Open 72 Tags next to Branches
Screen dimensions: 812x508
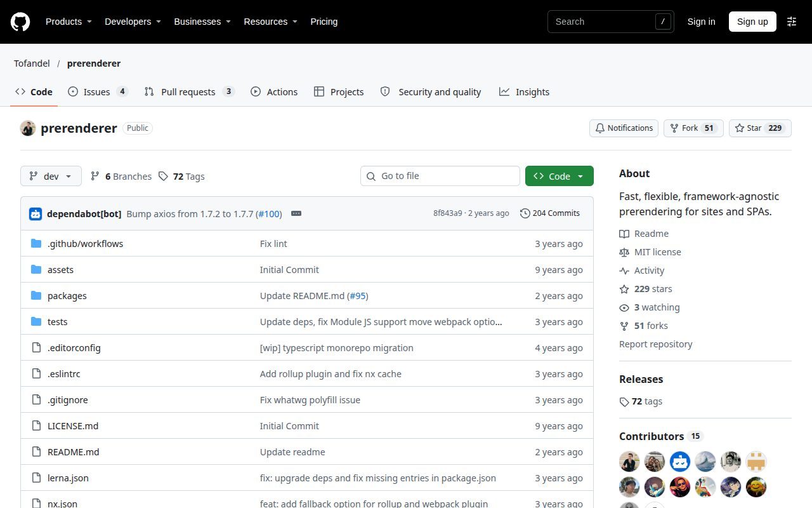pos(181,177)
